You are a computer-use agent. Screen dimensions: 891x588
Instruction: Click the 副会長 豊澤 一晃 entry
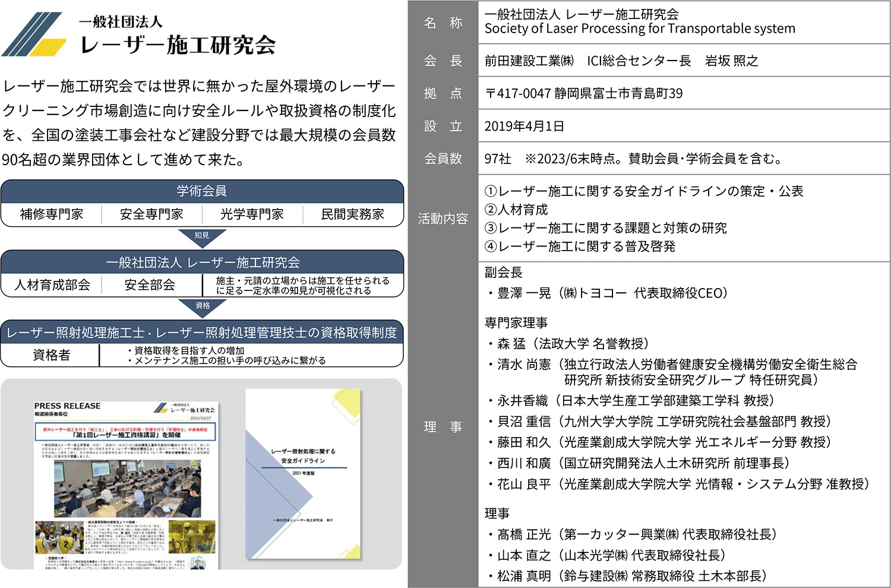tap(606, 293)
